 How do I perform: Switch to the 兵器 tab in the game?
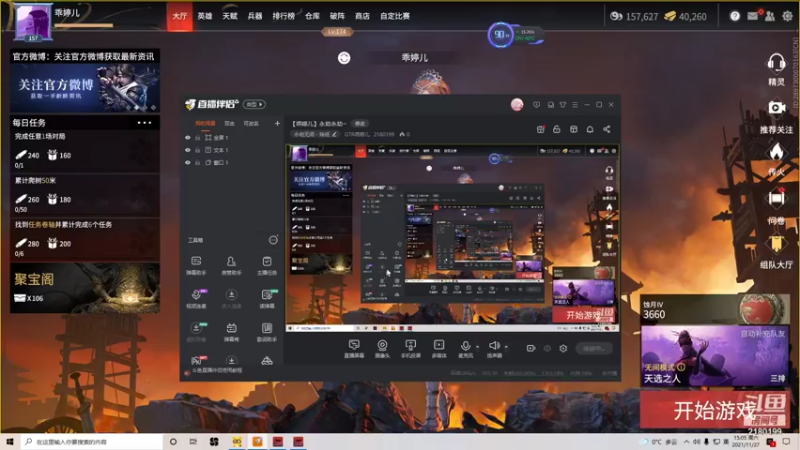pos(255,16)
